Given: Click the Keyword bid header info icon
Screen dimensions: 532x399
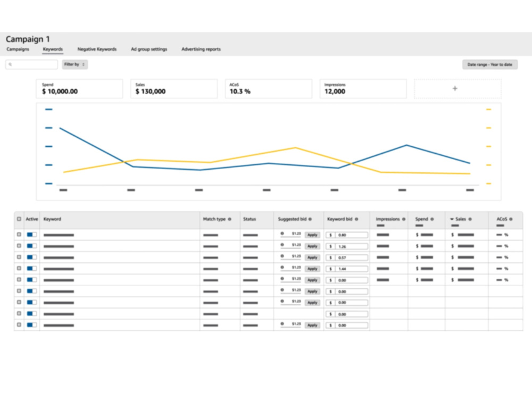Looking at the screenshot, I should 356,219.
